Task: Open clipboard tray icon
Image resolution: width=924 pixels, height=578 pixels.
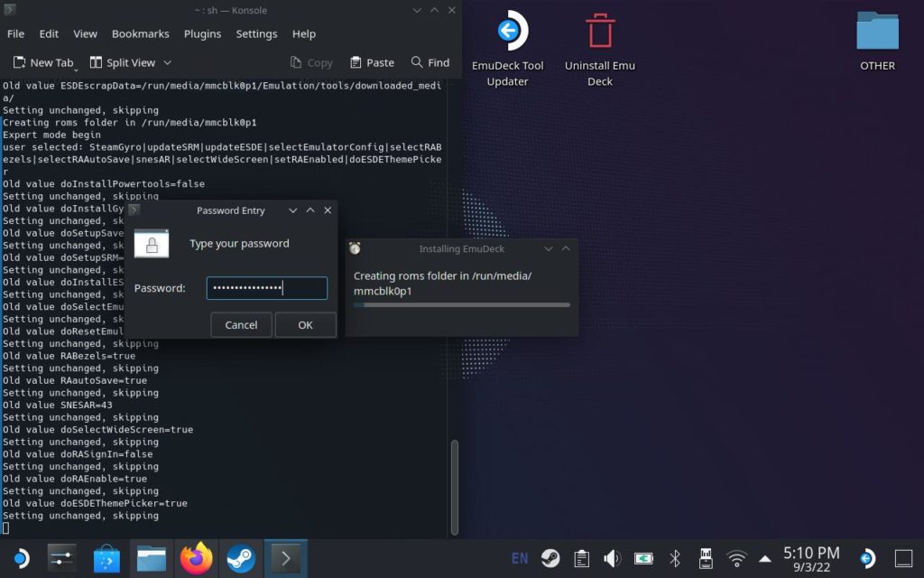Action: coord(582,558)
